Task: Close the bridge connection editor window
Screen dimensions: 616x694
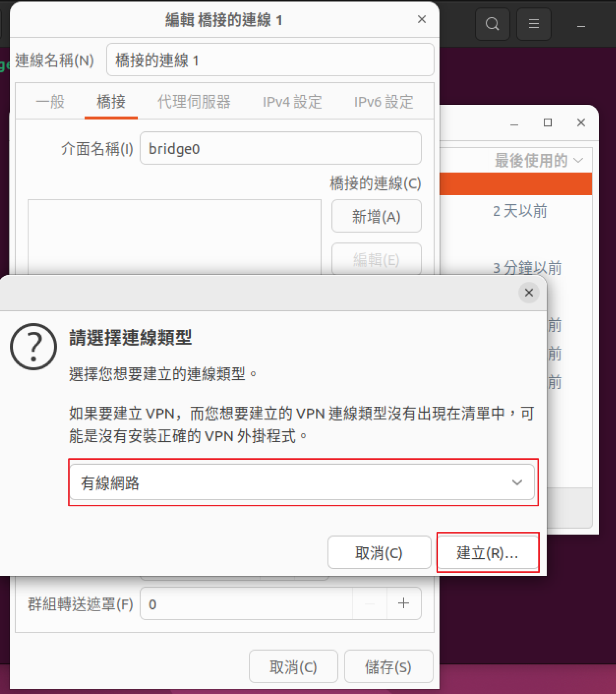Action: tap(422, 19)
